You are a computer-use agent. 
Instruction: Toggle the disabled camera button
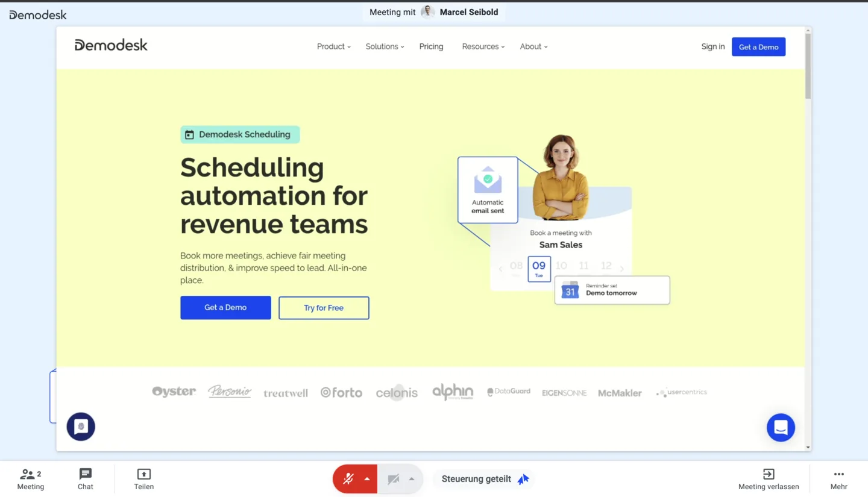pos(393,479)
